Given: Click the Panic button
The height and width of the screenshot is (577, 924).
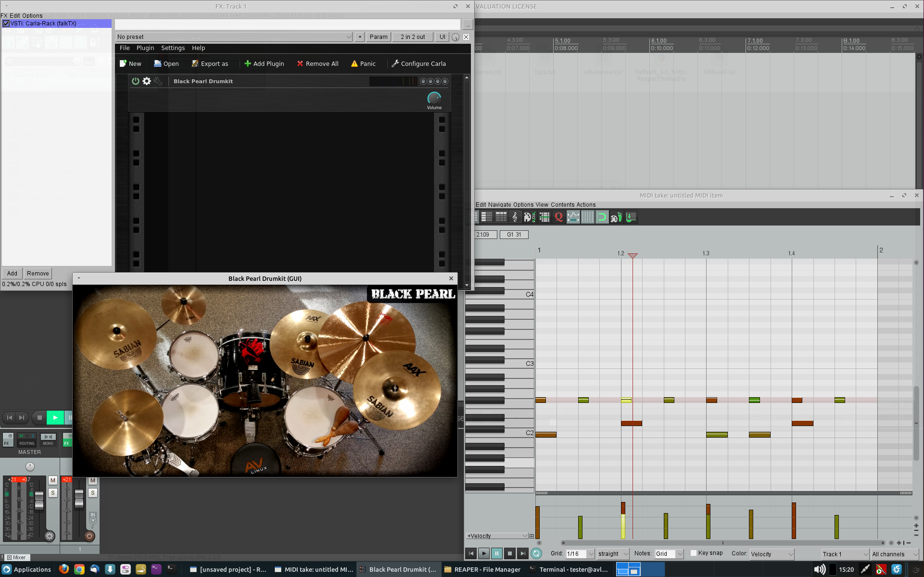Looking at the screenshot, I should 363,63.
